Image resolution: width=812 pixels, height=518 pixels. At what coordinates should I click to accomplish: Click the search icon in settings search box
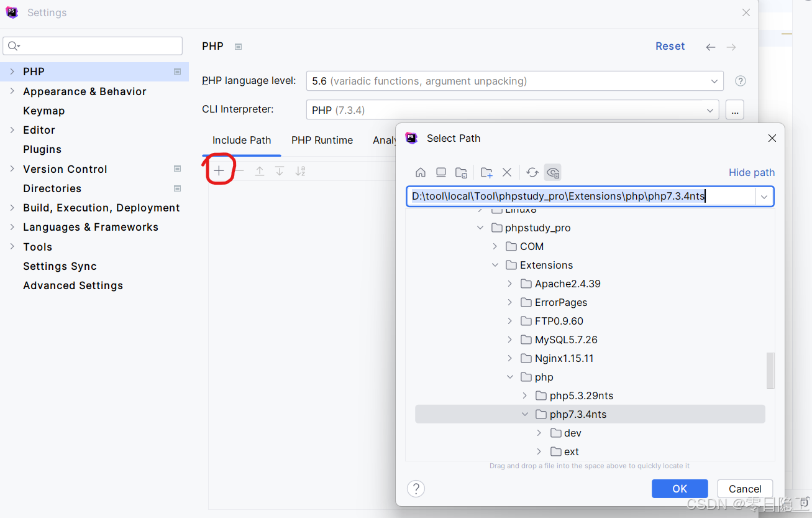pos(14,46)
